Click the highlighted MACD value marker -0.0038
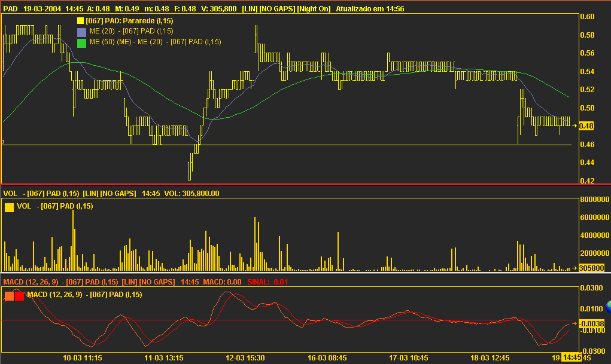The width and height of the screenshot is (611, 364). coord(591,323)
